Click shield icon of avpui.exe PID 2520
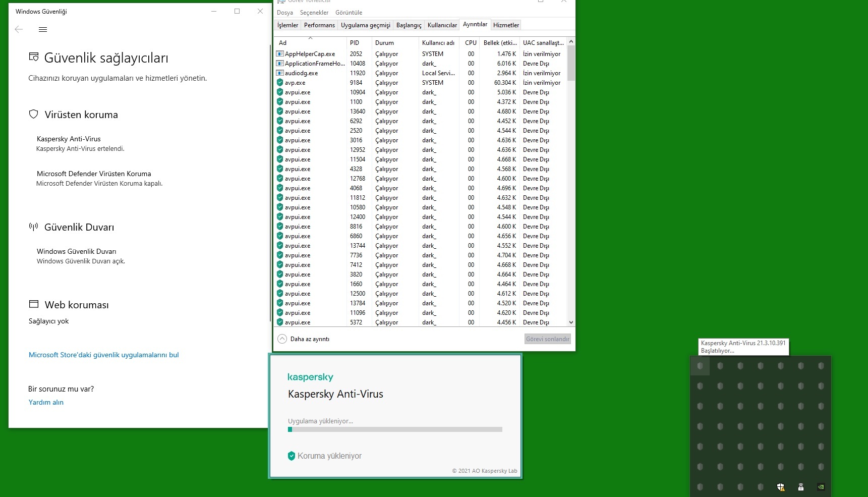The image size is (868, 497). coord(280,131)
